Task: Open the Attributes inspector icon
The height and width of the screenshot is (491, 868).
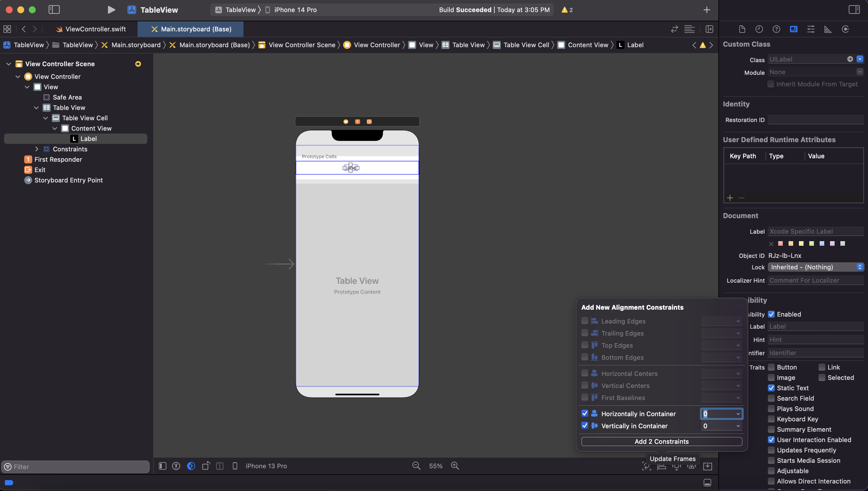Action: click(811, 29)
